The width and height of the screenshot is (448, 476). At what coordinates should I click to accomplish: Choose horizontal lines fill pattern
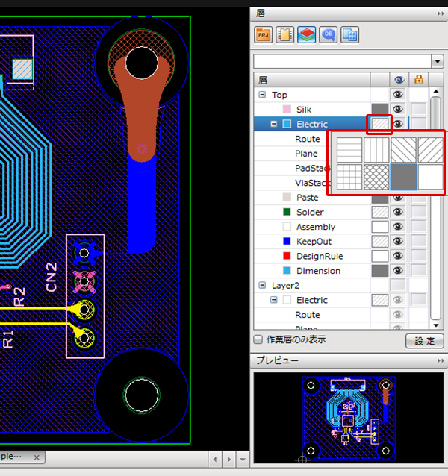pos(349,150)
